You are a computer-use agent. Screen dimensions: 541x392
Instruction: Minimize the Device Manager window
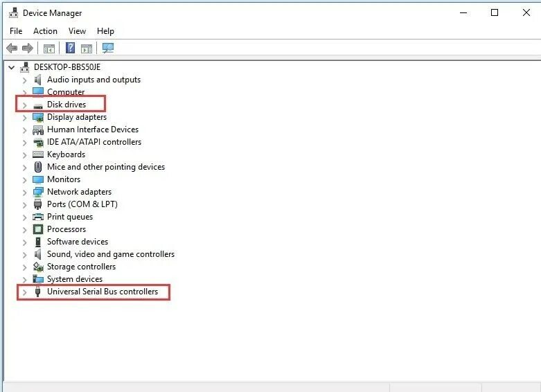(463, 12)
